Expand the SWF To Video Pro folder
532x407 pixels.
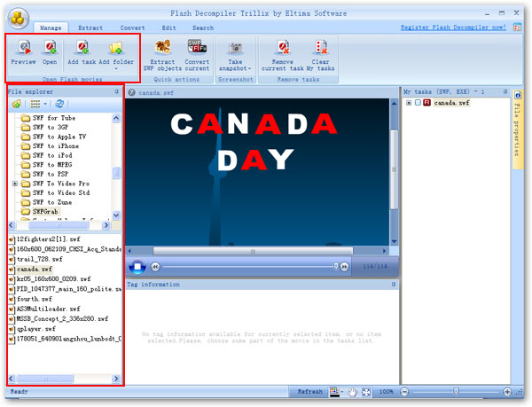pos(15,184)
